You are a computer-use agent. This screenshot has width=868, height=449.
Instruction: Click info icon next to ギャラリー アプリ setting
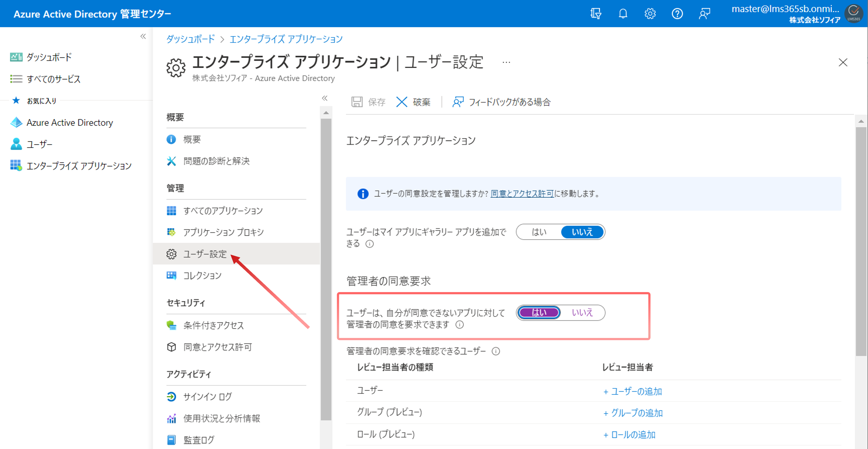click(370, 244)
